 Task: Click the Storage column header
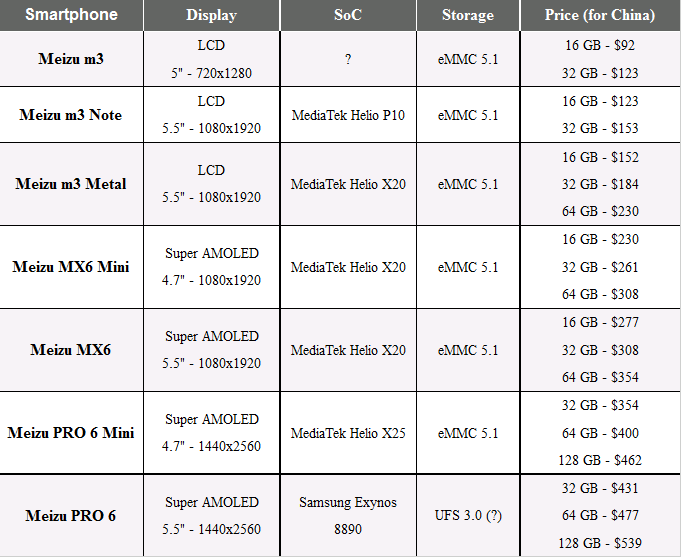[468, 15]
